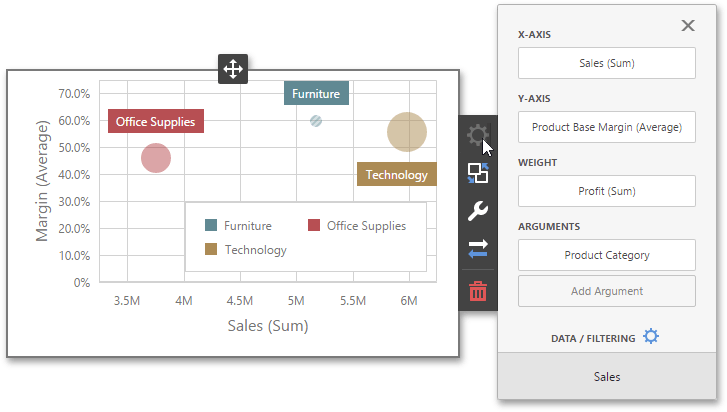The height and width of the screenshot is (412, 727).
Task: Click the Convert To item icon
Action: (x=477, y=172)
